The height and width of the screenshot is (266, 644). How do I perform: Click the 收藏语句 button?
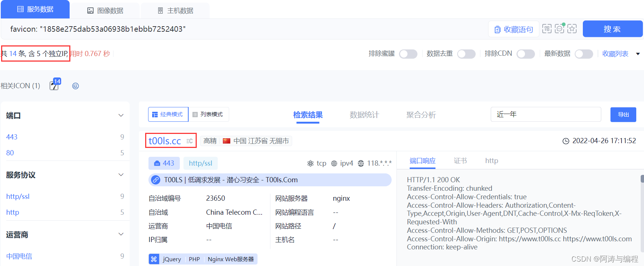[514, 29]
